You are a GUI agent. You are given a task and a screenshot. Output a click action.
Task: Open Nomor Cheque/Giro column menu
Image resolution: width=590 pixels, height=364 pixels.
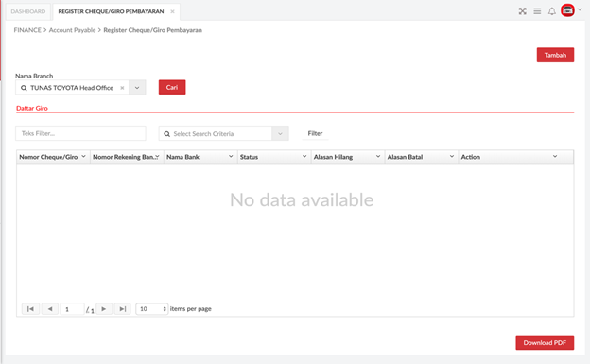[x=83, y=157]
